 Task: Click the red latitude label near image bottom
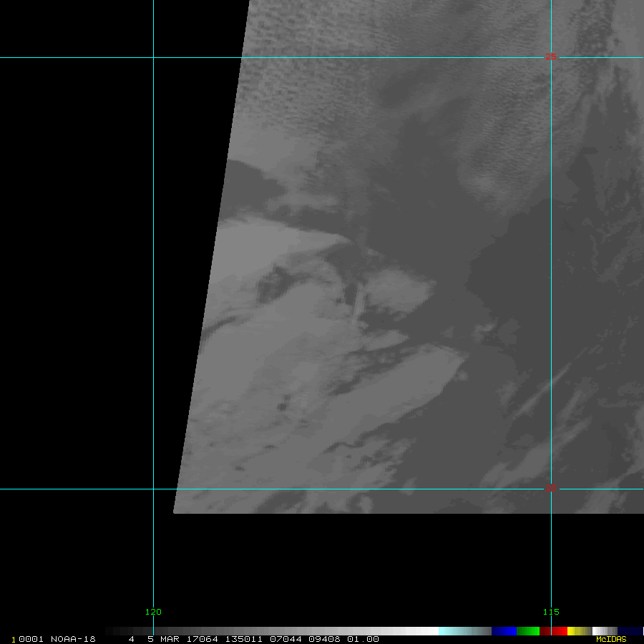551,488
